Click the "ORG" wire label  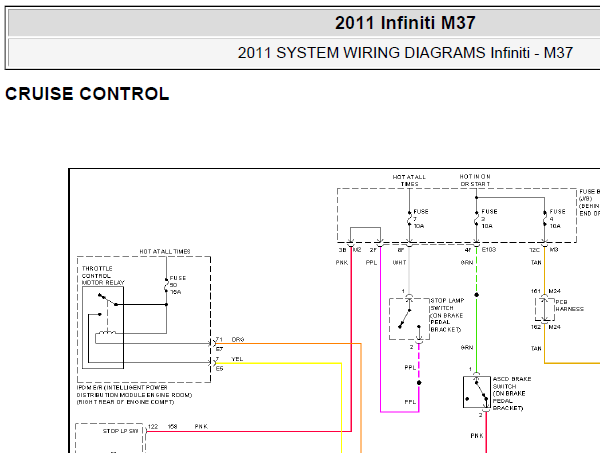tap(238, 339)
